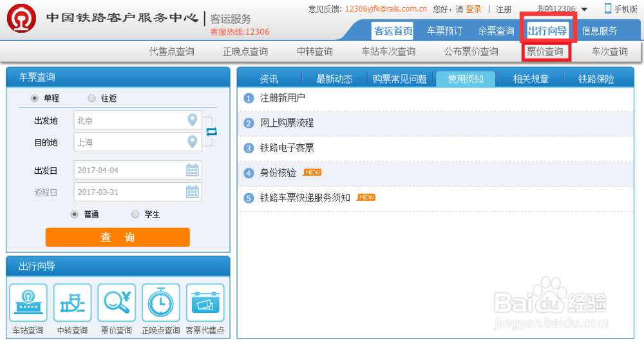Open the ticket price query (票价查询) magnifier icon

click(x=117, y=303)
